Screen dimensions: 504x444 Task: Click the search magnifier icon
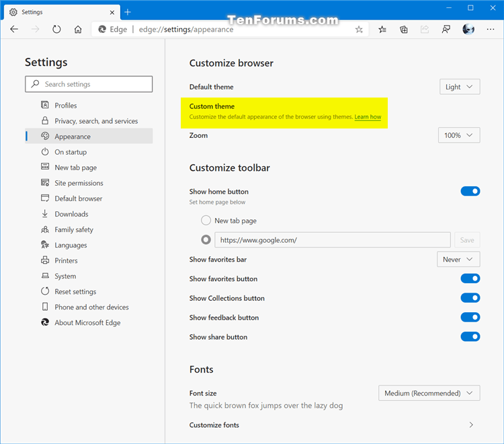(x=35, y=84)
